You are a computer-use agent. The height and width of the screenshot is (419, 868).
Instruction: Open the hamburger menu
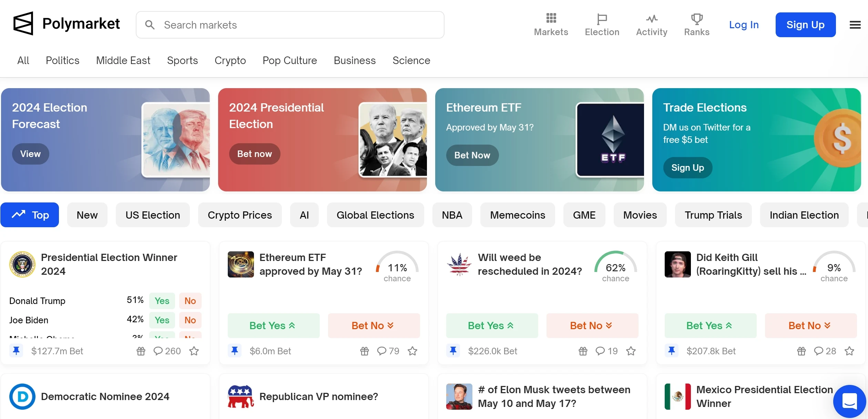click(x=855, y=25)
